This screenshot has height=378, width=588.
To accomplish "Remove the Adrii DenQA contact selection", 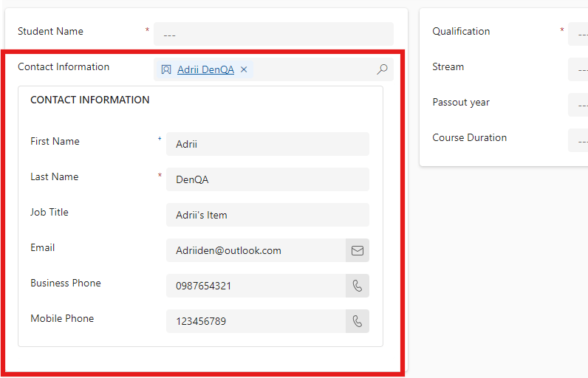I will tap(244, 69).
